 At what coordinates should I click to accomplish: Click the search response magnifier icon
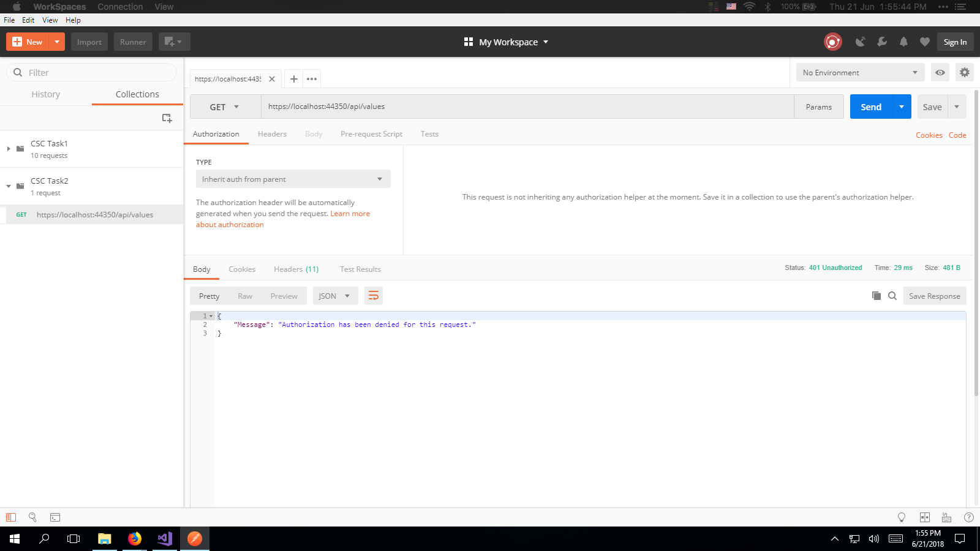[892, 296]
